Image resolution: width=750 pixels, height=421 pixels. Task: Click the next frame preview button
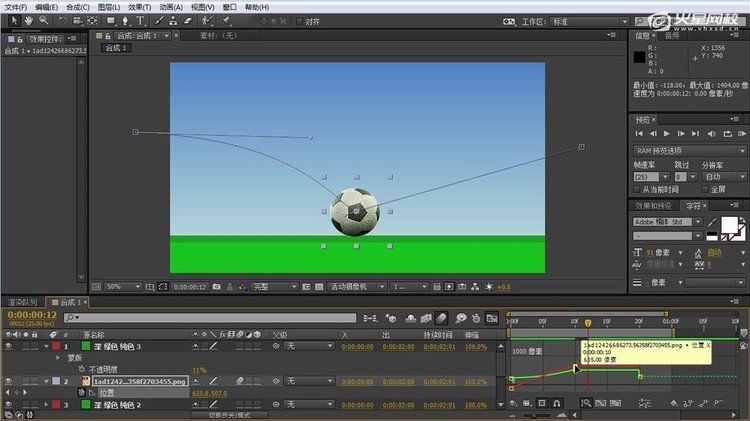coord(681,133)
